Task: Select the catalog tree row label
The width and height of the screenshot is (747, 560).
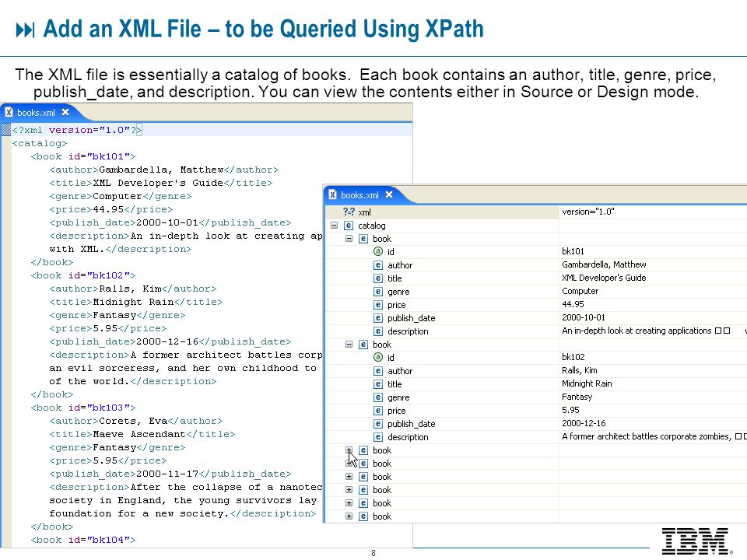Action: tap(372, 226)
